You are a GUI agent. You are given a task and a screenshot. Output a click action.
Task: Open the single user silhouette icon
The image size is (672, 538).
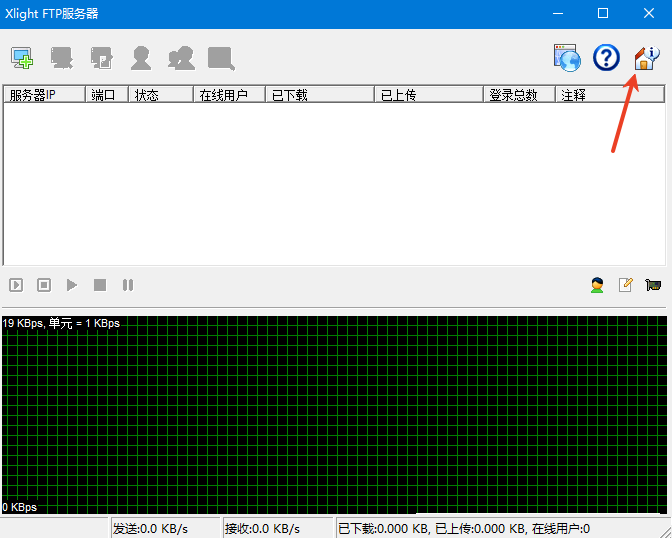click(141, 58)
